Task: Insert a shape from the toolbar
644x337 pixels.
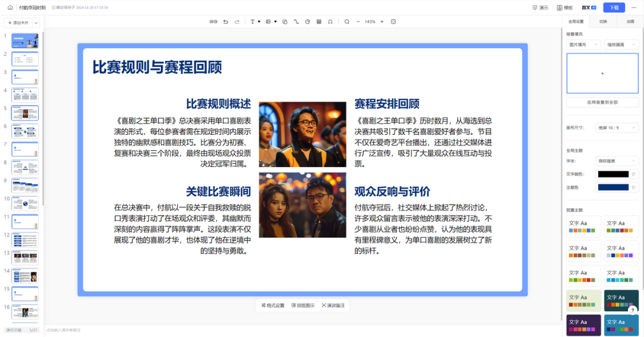Action: 284,22
